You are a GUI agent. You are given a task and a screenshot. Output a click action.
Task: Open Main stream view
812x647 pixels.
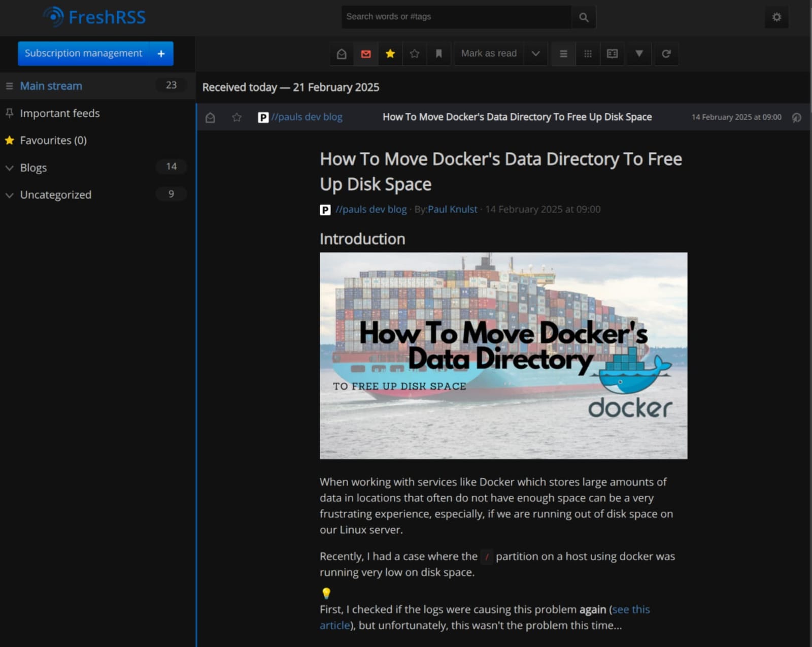tap(51, 85)
